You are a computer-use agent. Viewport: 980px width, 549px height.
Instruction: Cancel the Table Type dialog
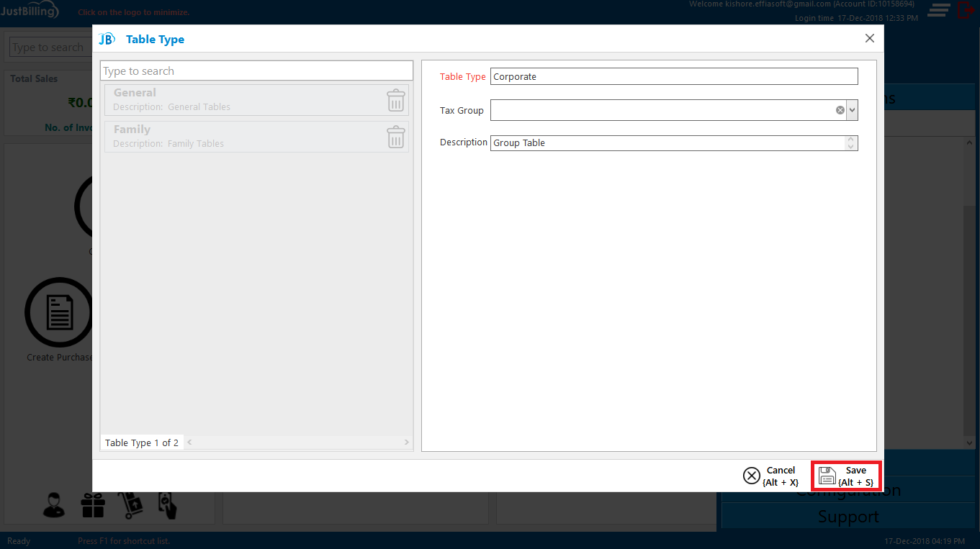[x=771, y=476]
